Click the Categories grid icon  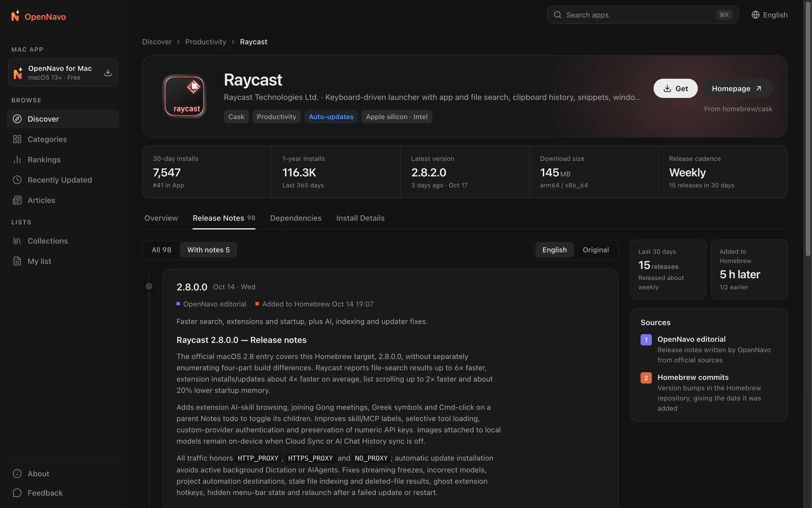(x=17, y=139)
